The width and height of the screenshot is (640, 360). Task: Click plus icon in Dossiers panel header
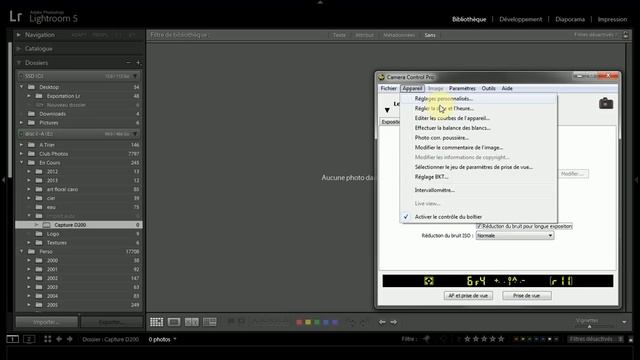pyautogui.click(x=138, y=63)
